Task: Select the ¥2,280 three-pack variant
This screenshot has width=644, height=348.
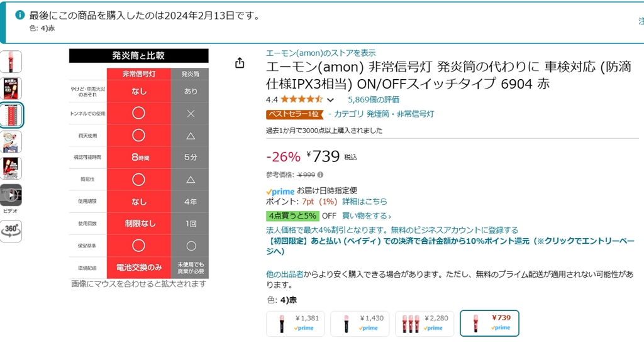Action: pos(425,324)
